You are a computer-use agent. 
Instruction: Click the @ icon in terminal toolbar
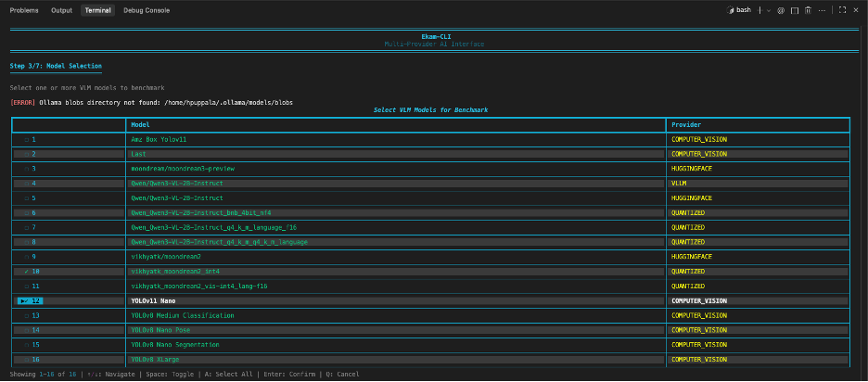click(781, 10)
